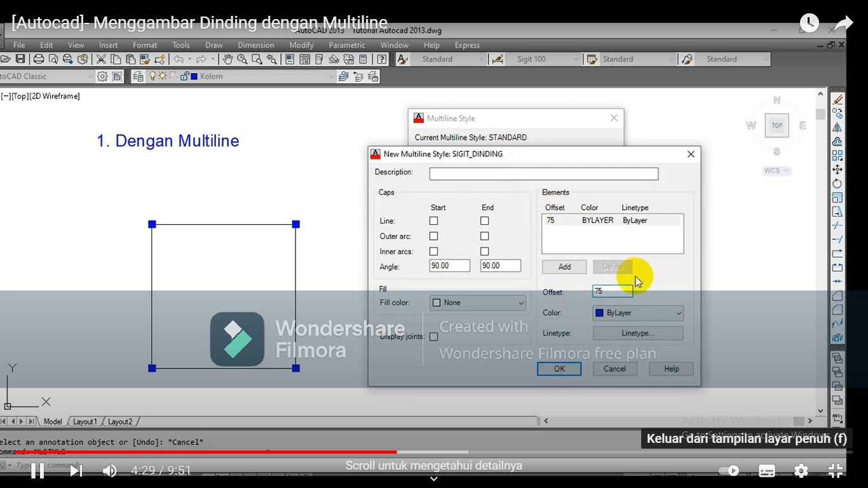Image resolution: width=868 pixels, height=488 pixels.
Task: Open the QuickCalc calculator icon
Action: 363,59
